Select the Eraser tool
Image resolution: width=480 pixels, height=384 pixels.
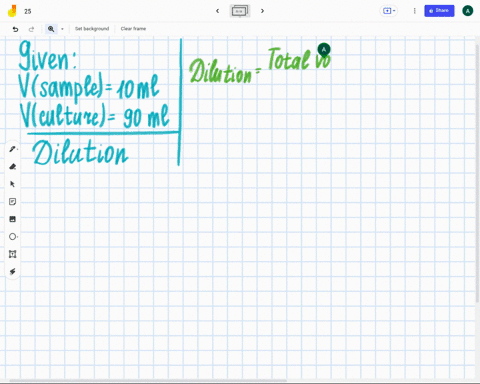pos(13,167)
